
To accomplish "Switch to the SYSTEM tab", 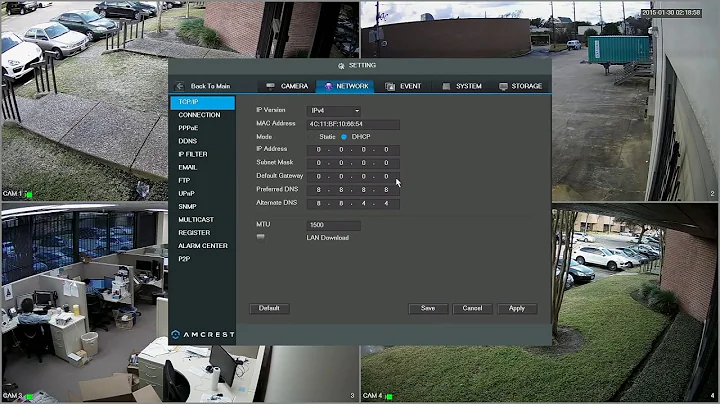I will point(462,86).
